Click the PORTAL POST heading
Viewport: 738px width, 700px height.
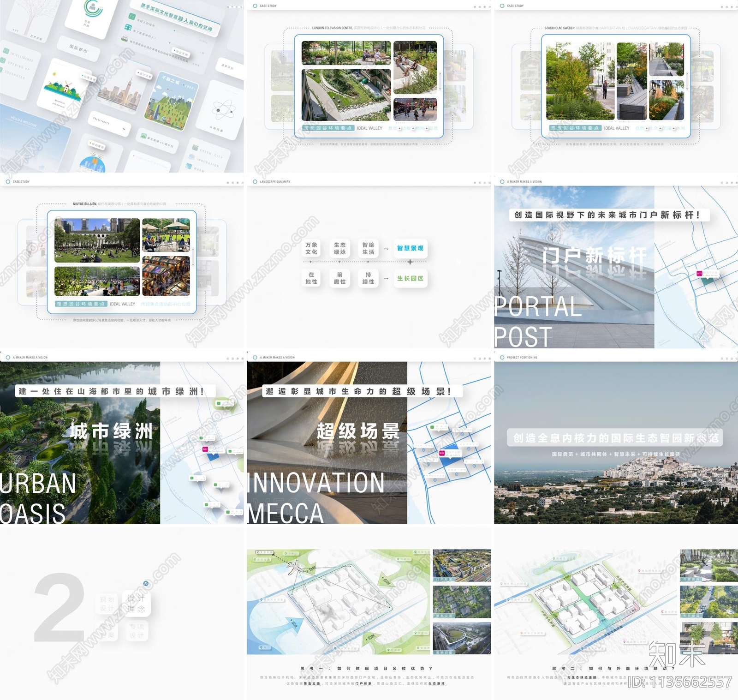[x=538, y=322]
